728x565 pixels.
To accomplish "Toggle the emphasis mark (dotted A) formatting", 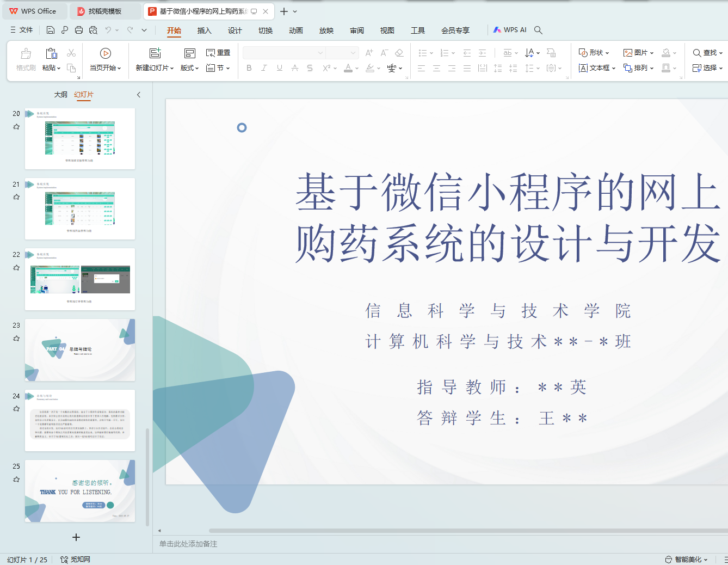I will pos(295,68).
